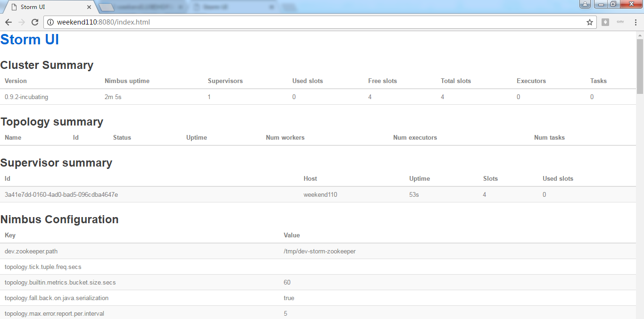Click the browser forward arrow
This screenshot has width=644, height=319.
22,22
